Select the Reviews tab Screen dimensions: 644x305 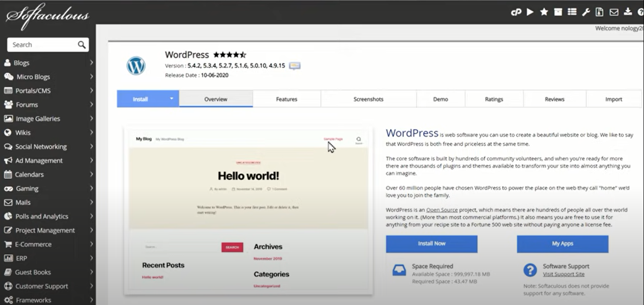(554, 99)
